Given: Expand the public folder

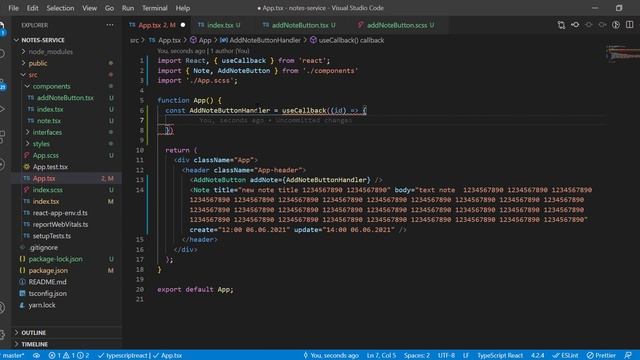Looking at the screenshot, I should pyautogui.click(x=67, y=63).
